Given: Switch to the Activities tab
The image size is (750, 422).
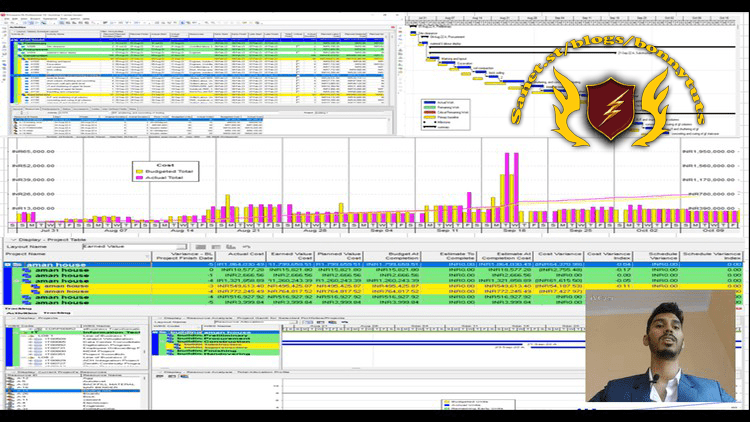Looking at the screenshot, I should [23, 313].
